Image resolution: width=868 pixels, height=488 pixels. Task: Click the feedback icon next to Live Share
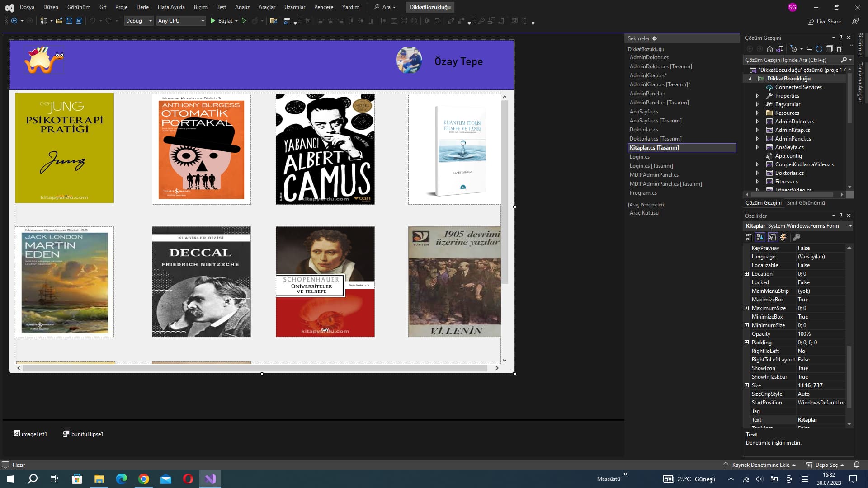(x=855, y=21)
